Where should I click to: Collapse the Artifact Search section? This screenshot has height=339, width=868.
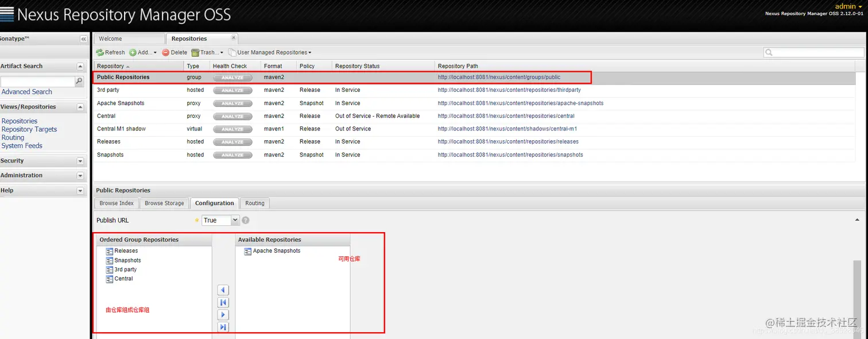[x=80, y=66]
